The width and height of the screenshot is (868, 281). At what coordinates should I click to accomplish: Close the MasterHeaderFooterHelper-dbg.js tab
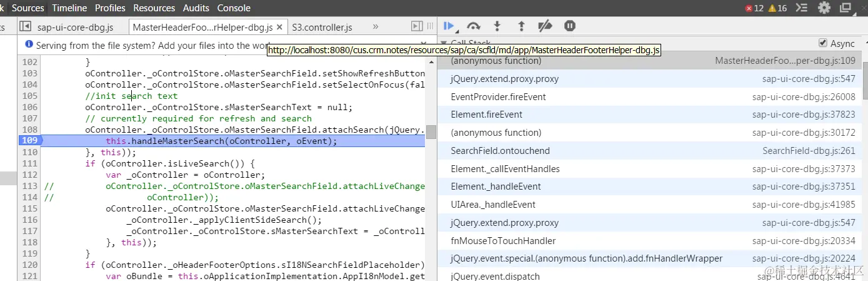coord(280,27)
